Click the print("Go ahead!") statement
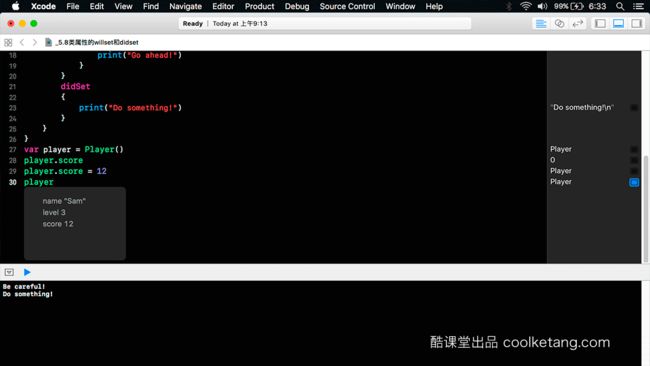This screenshot has height=366, width=650. [139, 55]
